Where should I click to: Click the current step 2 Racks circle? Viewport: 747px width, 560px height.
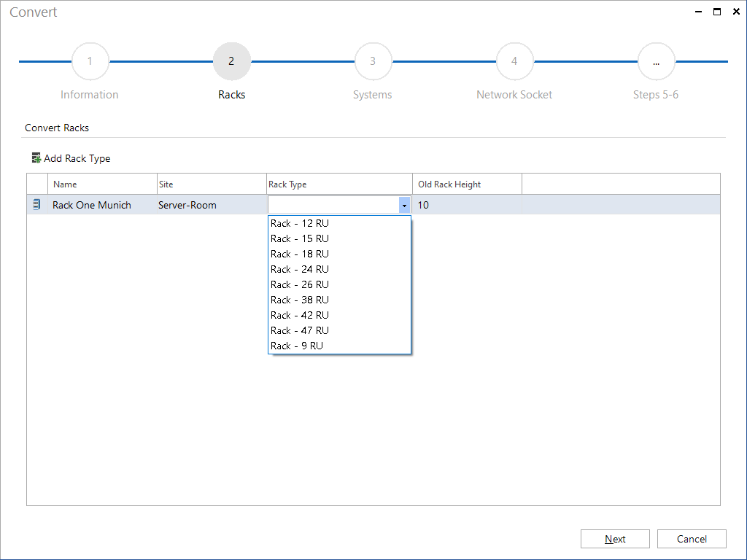point(231,61)
